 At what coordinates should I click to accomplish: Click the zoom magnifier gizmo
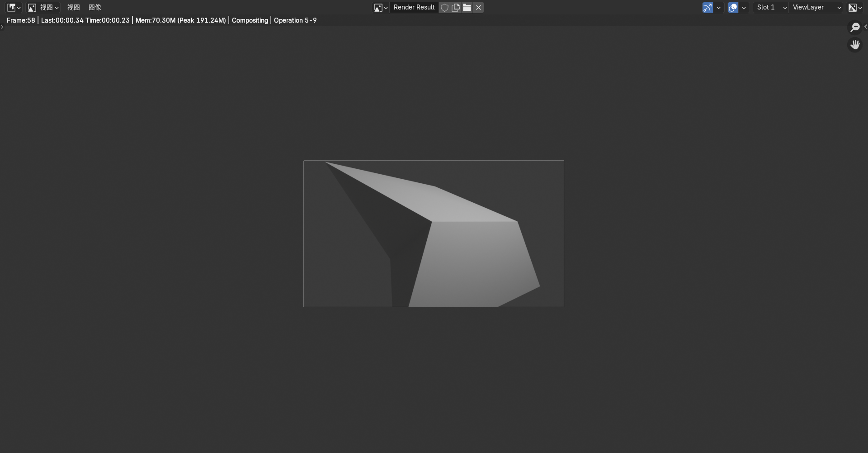854,28
